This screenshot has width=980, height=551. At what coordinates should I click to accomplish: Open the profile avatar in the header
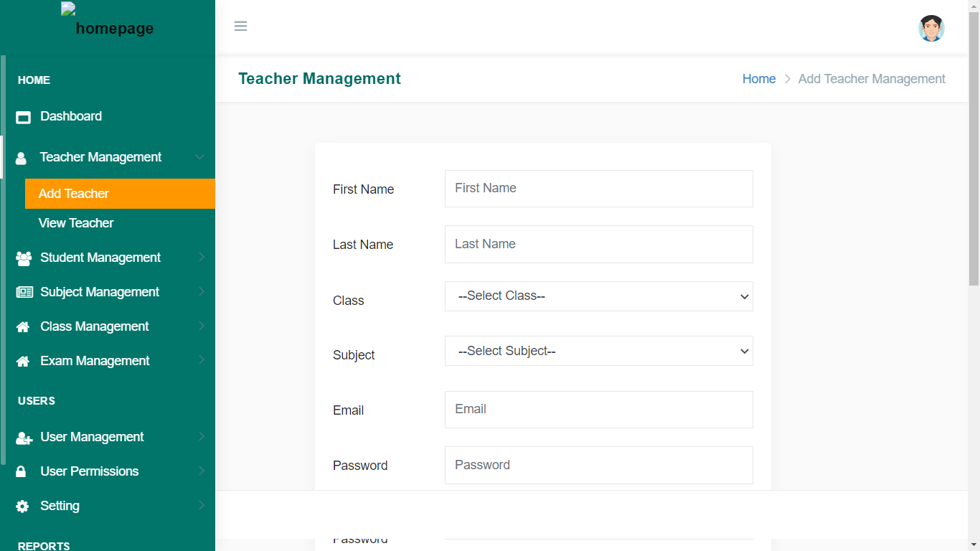(931, 28)
